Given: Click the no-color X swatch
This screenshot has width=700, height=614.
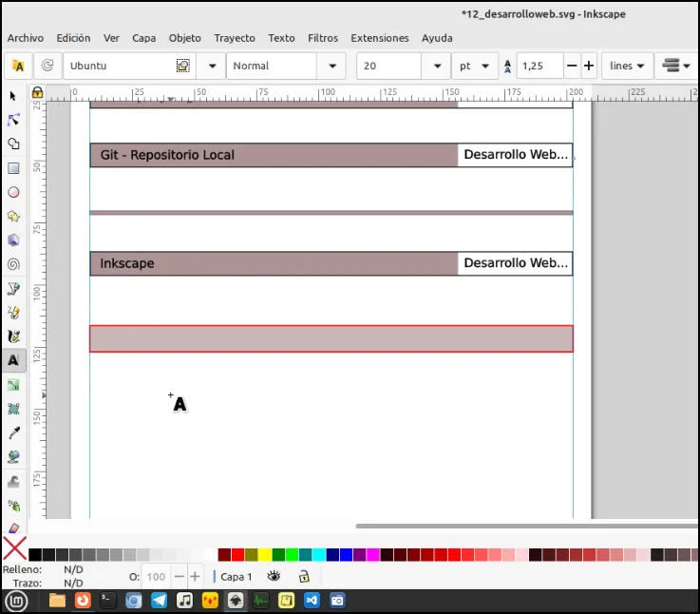Looking at the screenshot, I should coord(15,548).
